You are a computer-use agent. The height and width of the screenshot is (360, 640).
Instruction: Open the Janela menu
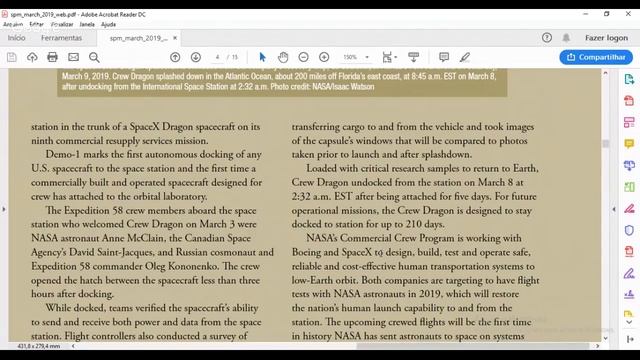[87, 24]
